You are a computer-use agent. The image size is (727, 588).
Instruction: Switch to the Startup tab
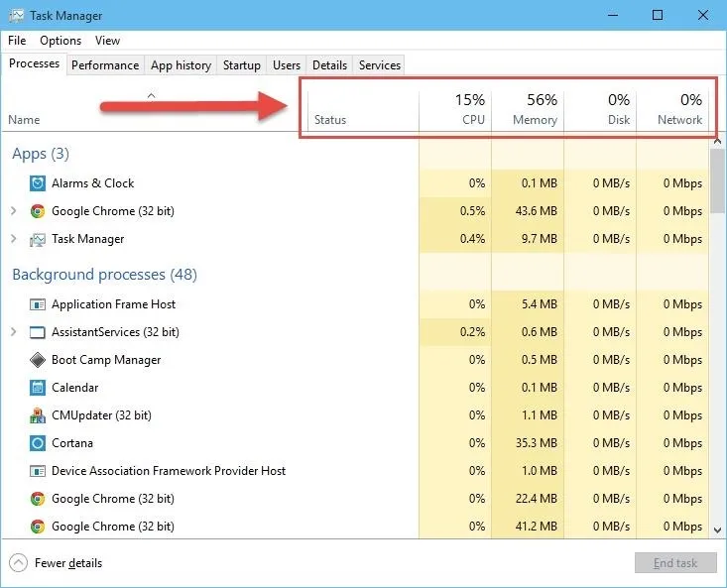(242, 65)
